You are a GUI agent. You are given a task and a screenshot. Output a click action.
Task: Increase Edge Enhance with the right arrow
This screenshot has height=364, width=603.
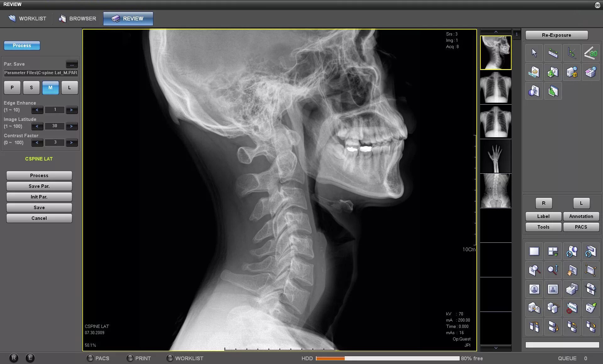click(72, 110)
